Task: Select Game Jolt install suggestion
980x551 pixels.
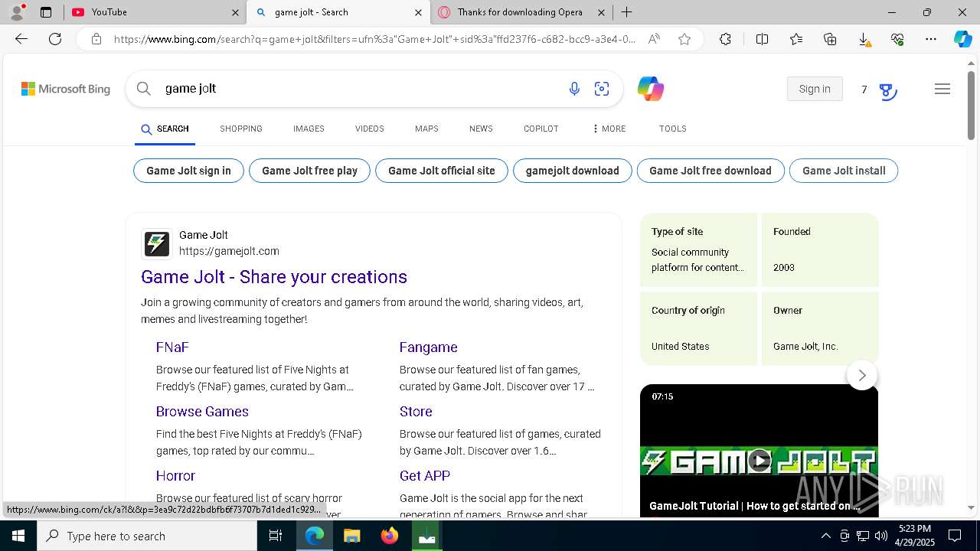Action: coord(844,171)
